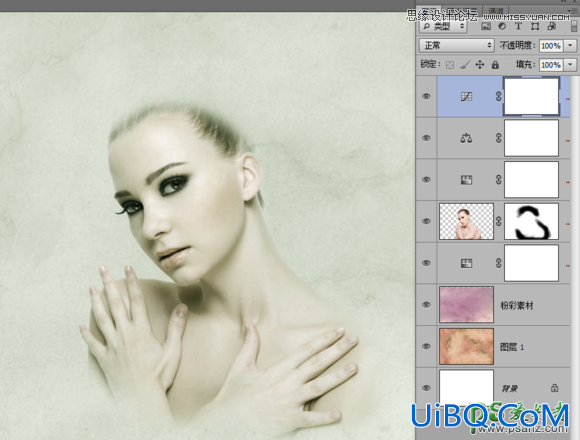The image size is (580, 440).
Task: Hide the portrait cutout layer
Action: coord(426,221)
